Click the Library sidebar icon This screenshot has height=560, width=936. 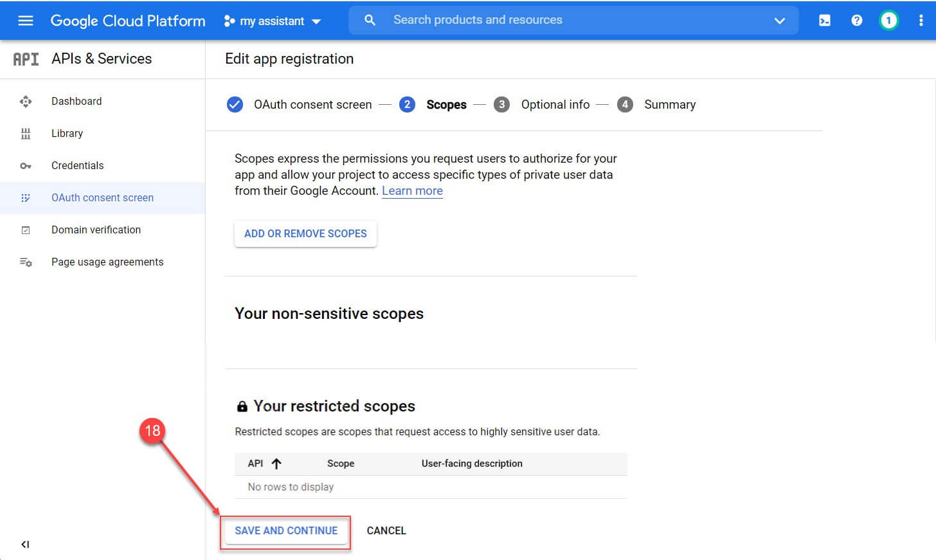point(26,134)
